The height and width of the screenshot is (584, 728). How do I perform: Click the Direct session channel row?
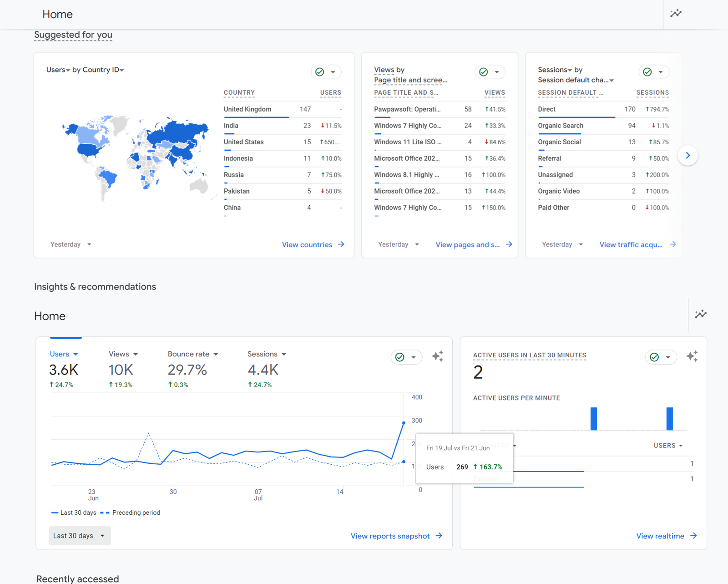click(x=603, y=109)
